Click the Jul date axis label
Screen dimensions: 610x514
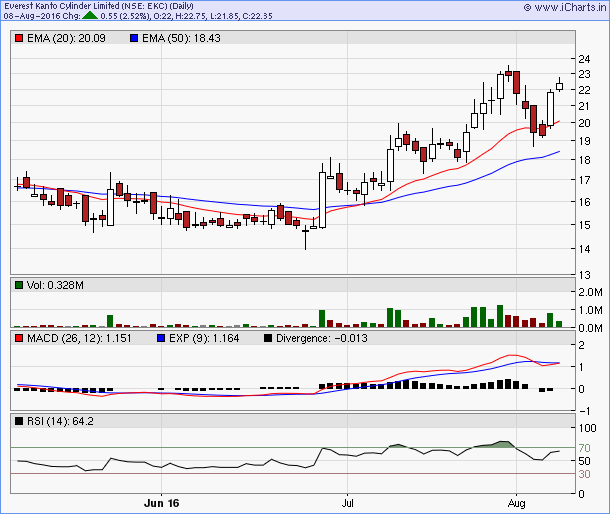(x=347, y=503)
